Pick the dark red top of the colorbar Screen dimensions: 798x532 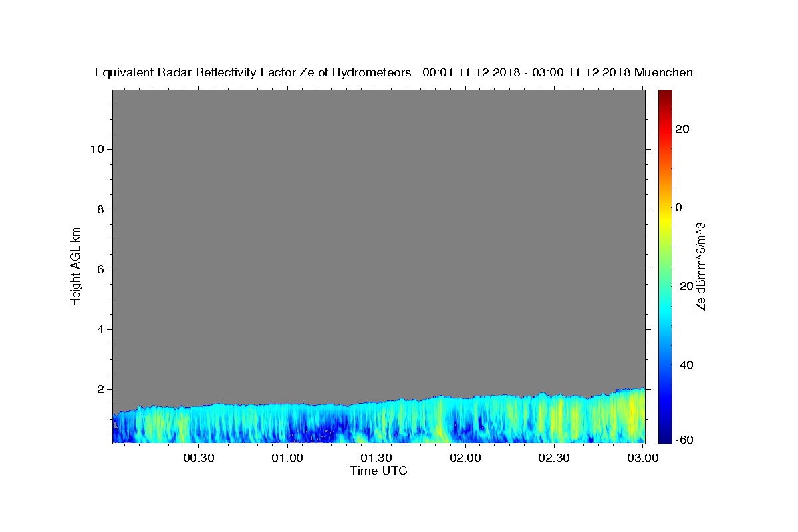click(x=665, y=94)
